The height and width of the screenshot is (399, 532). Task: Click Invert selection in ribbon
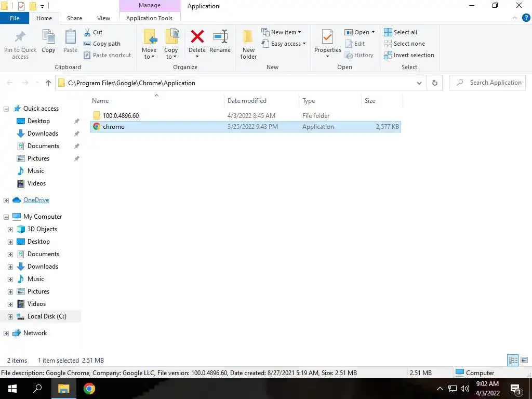click(409, 55)
